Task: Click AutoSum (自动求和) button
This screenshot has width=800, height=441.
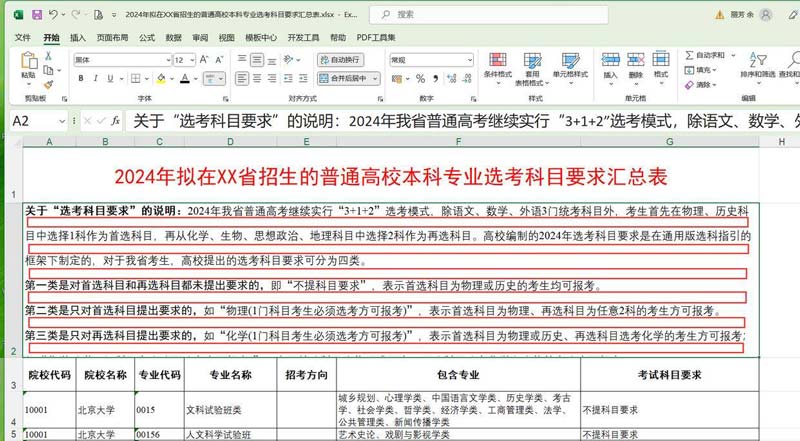Action: point(706,55)
